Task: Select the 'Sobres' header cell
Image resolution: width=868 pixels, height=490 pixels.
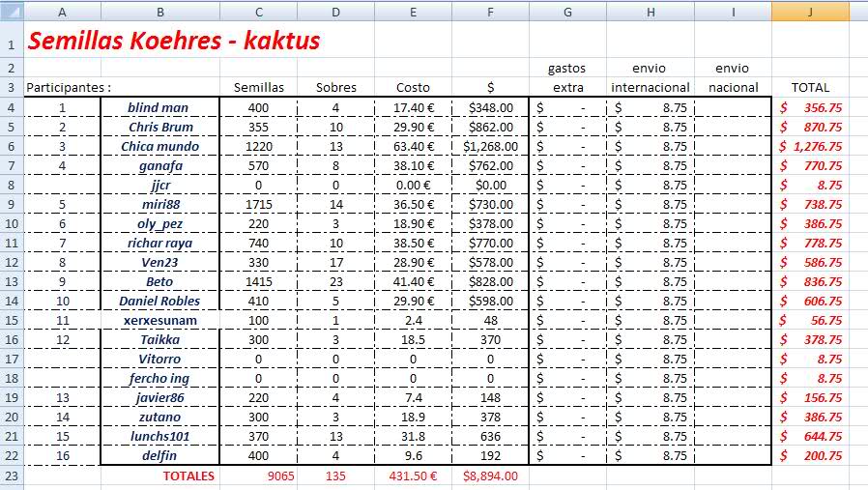Action: pos(335,87)
